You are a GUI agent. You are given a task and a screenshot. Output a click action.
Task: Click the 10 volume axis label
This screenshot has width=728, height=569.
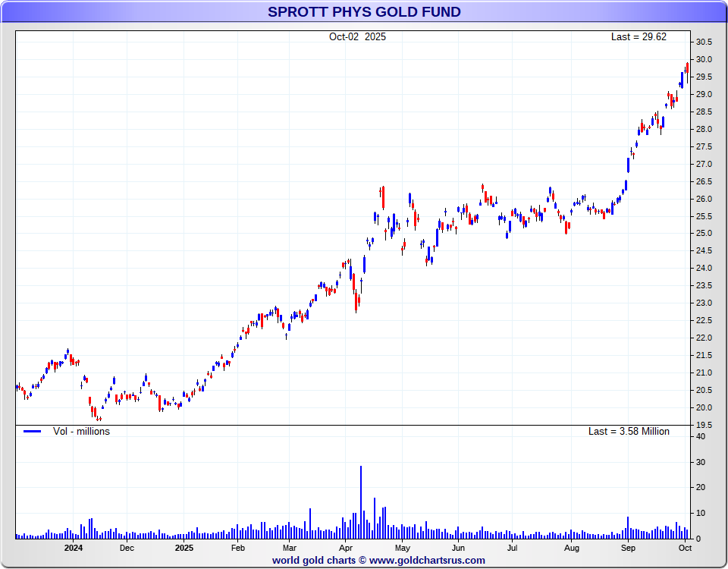(701, 514)
